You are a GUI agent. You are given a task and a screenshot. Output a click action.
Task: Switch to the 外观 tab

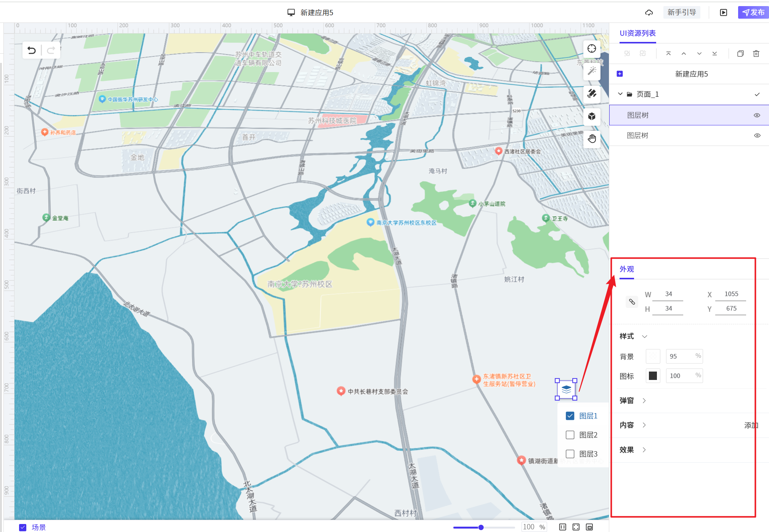click(x=627, y=269)
